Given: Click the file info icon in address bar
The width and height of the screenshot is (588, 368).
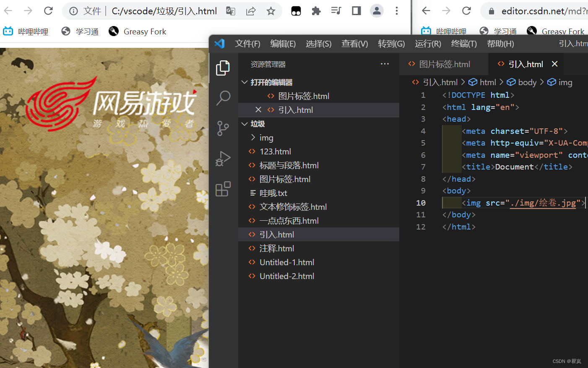Looking at the screenshot, I should coord(73,11).
